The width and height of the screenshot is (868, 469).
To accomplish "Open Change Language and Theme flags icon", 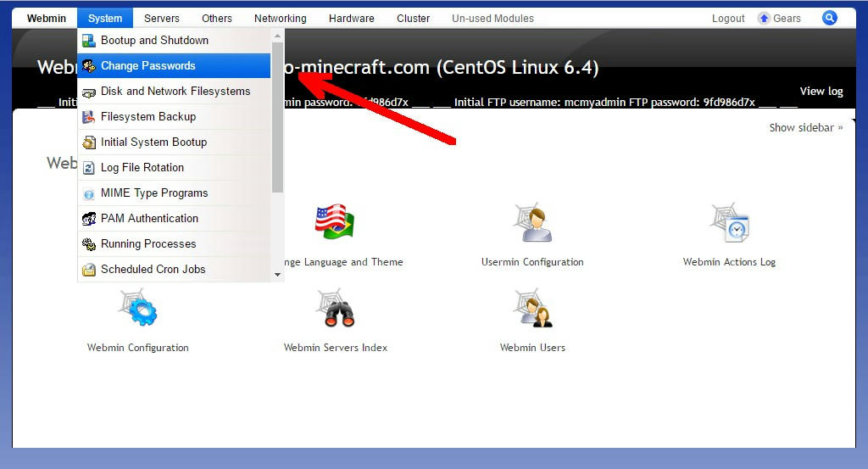I will [x=334, y=222].
